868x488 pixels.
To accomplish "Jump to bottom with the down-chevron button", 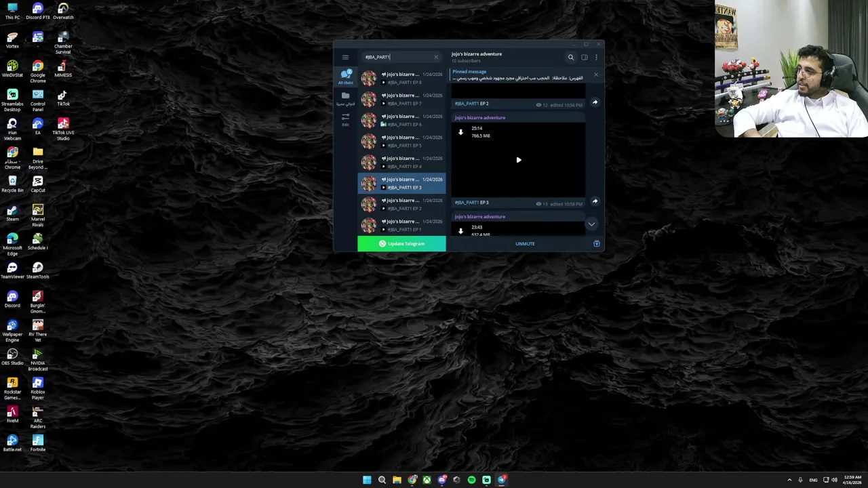I will tap(591, 224).
